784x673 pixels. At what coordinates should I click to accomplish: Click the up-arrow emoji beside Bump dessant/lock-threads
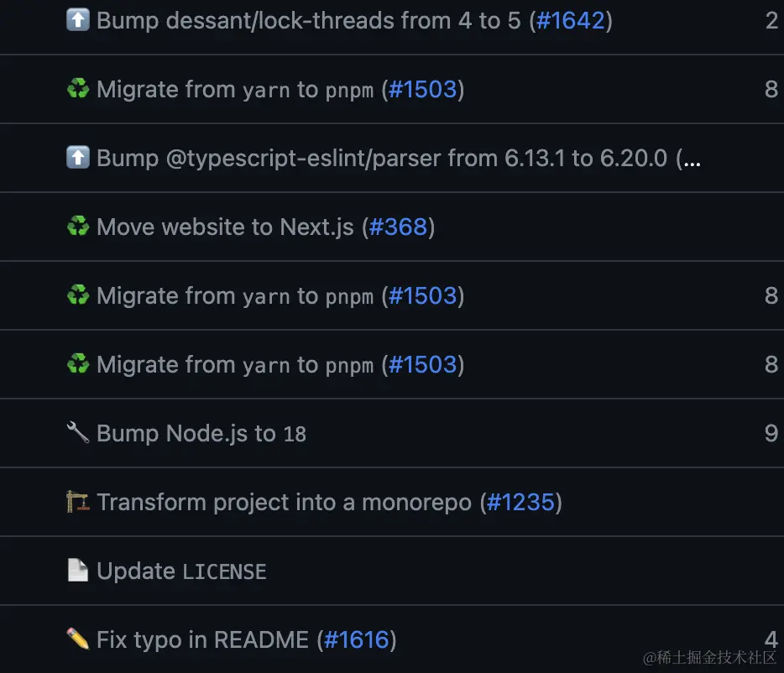77,20
